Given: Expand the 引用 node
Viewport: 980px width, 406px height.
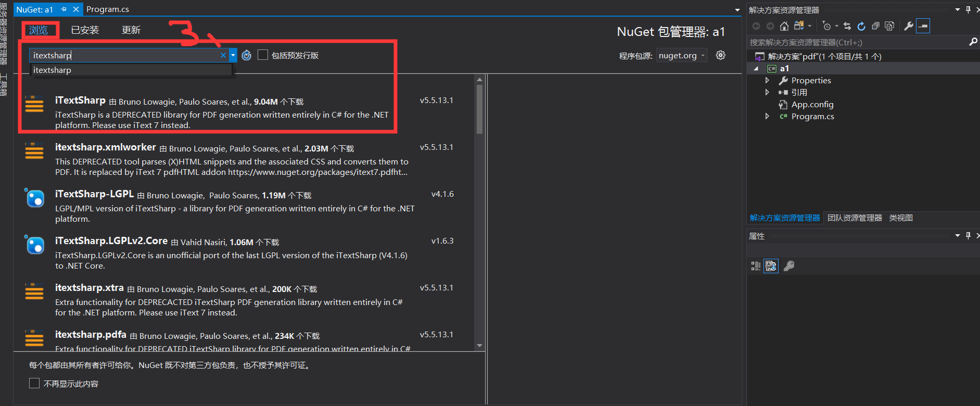Looking at the screenshot, I should (767, 92).
